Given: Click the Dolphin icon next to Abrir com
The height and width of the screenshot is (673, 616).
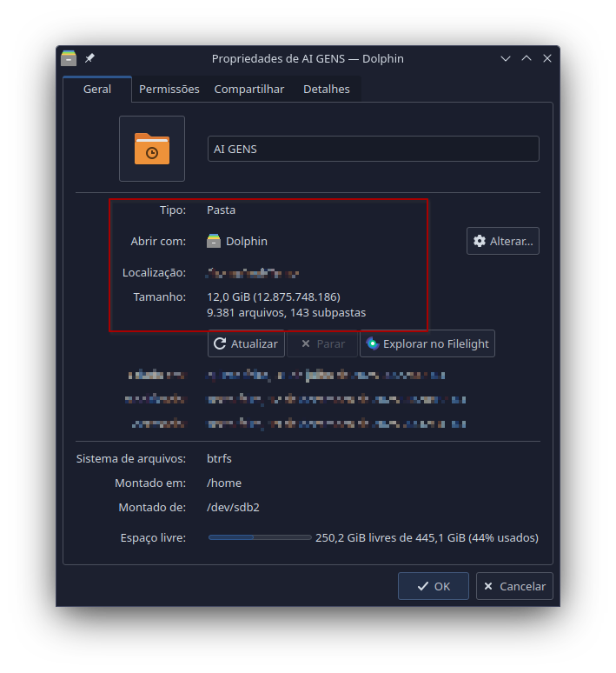Looking at the screenshot, I should [x=214, y=241].
